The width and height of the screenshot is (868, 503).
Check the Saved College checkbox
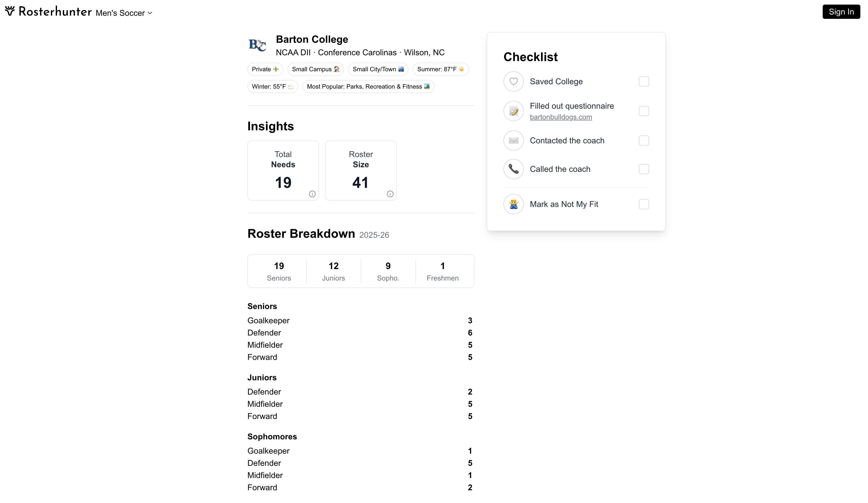click(644, 81)
